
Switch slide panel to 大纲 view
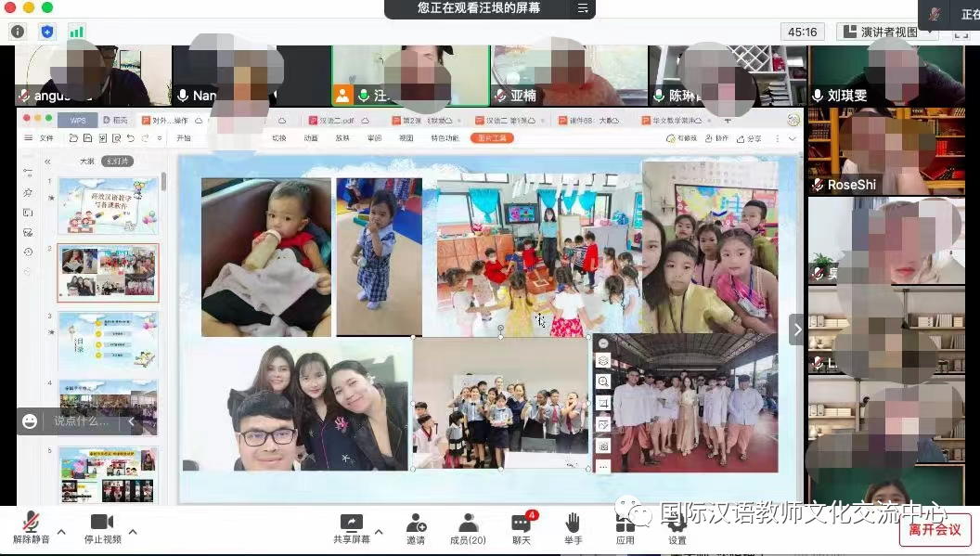tap(87, 162)
